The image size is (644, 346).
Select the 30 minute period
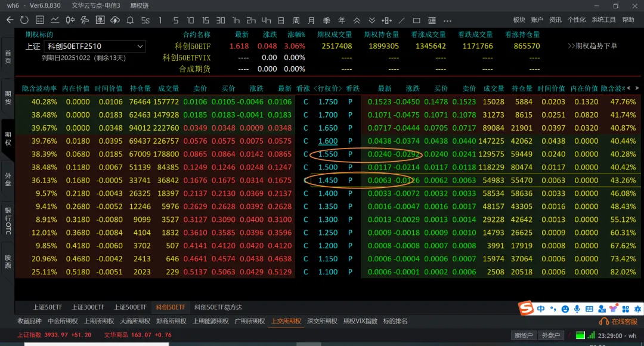pyautogui.click(x=221, y=20)
